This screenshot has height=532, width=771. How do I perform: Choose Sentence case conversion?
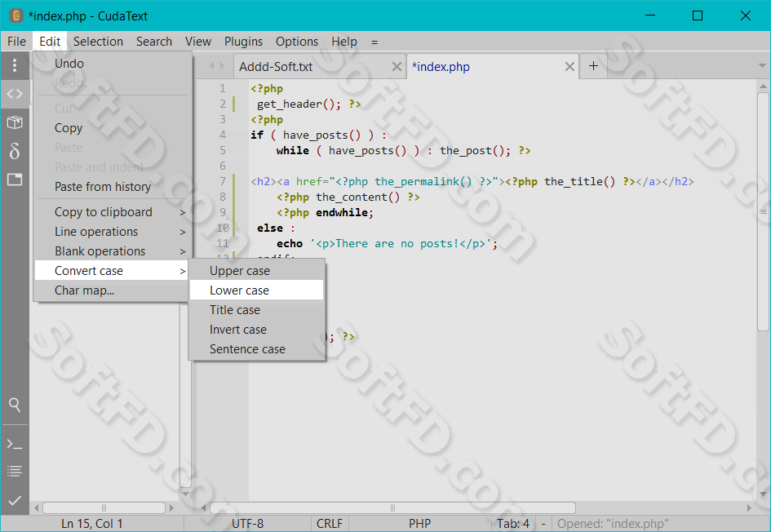(257, 349)
